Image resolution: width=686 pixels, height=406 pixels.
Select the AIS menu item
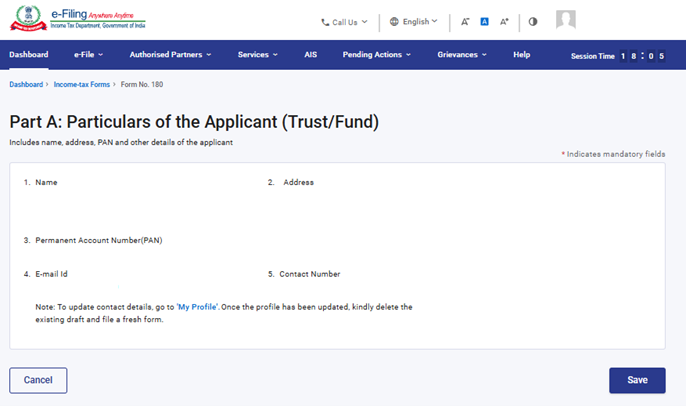click(x=310, y=55)
